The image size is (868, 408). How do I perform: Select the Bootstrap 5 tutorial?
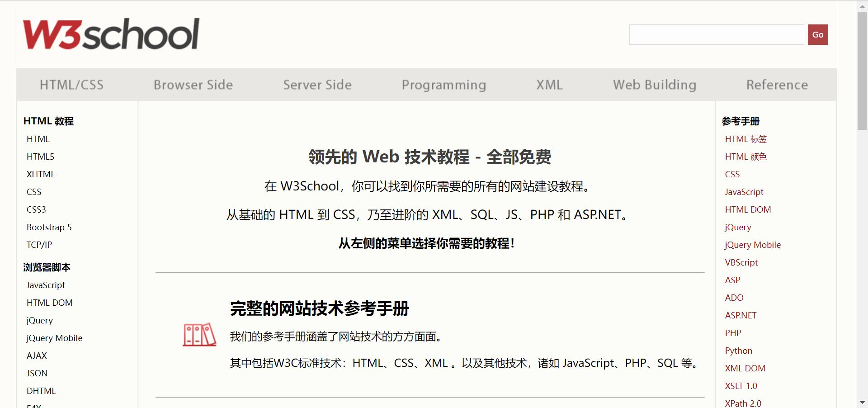(49, 227)
